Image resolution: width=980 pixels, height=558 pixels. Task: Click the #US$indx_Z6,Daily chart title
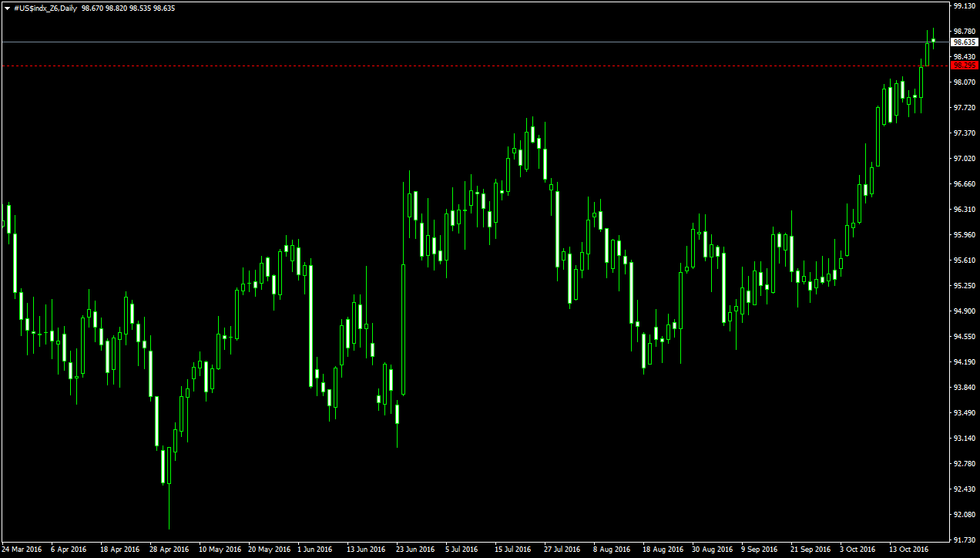[45, 8]
